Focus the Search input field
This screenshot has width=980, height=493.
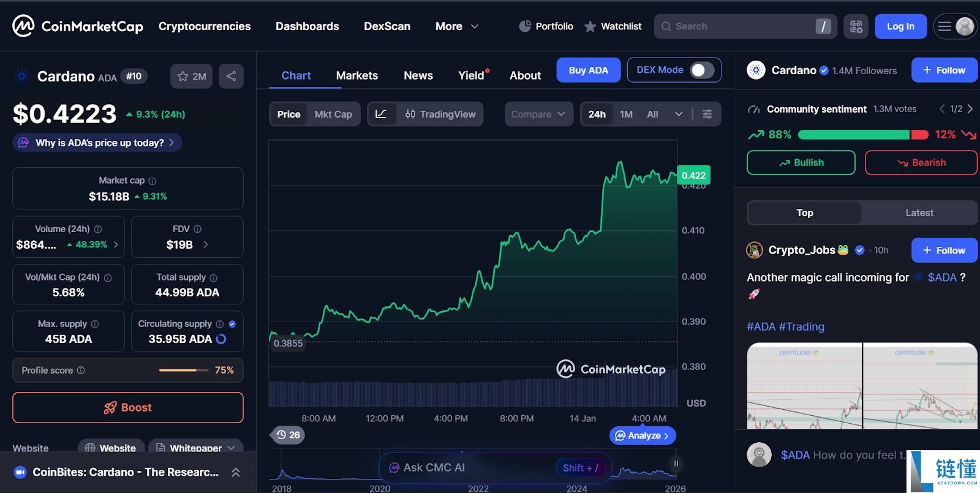point(745,26)
